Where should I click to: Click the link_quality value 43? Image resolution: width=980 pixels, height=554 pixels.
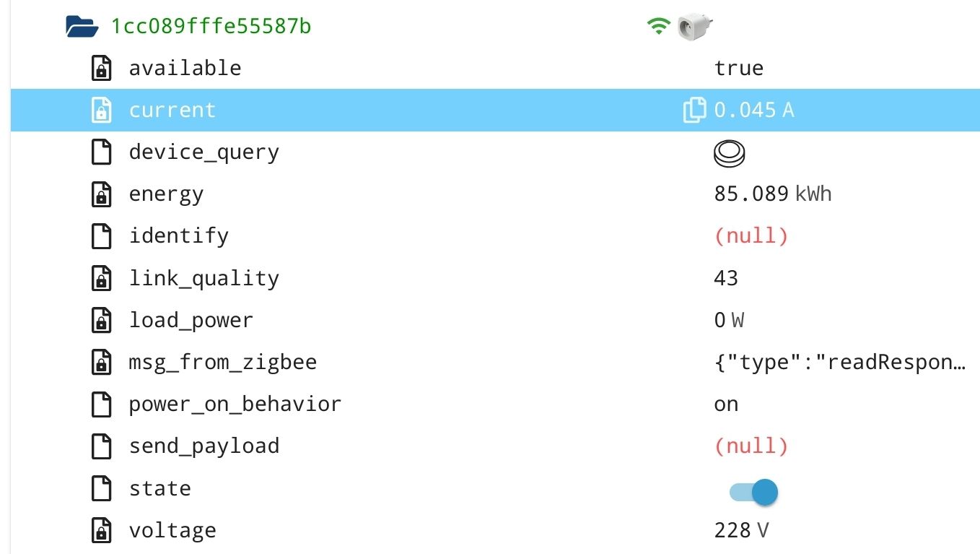tap(726, 278)
